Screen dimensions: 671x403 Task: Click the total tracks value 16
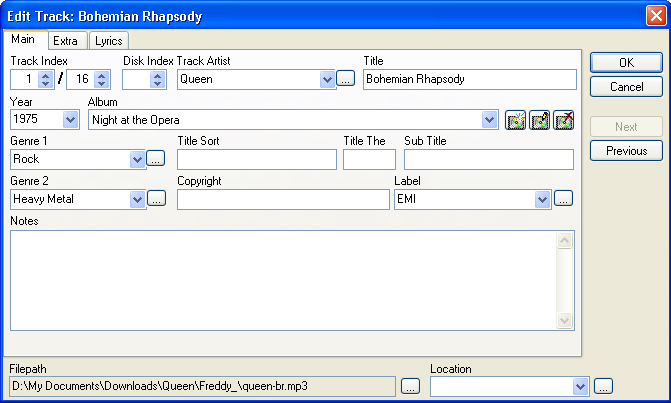82,79
